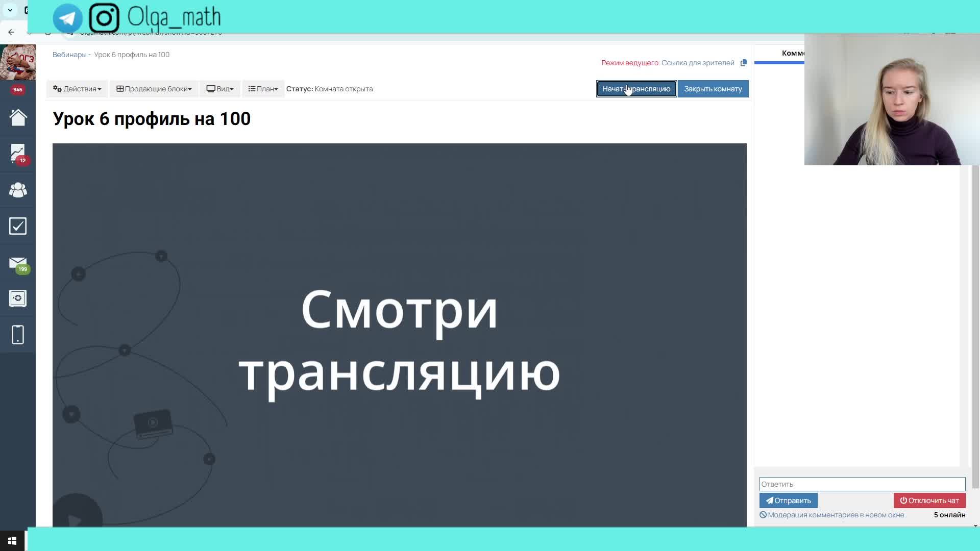This screenshot has height=551, width=980.
Task: Click the Отправить button in chat
Action: point(788,500)
